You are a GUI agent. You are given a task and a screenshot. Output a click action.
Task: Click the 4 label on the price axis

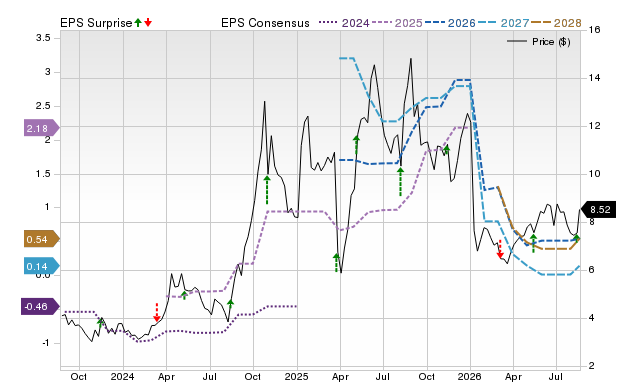tap(592, 318)
